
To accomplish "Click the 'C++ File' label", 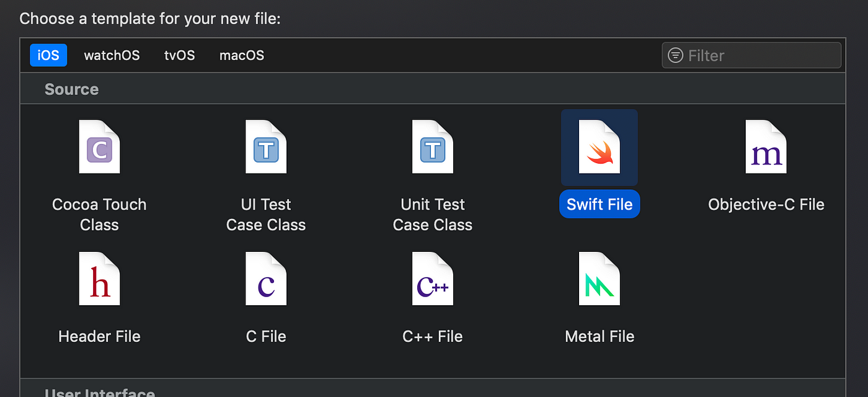I will point(433,336).
